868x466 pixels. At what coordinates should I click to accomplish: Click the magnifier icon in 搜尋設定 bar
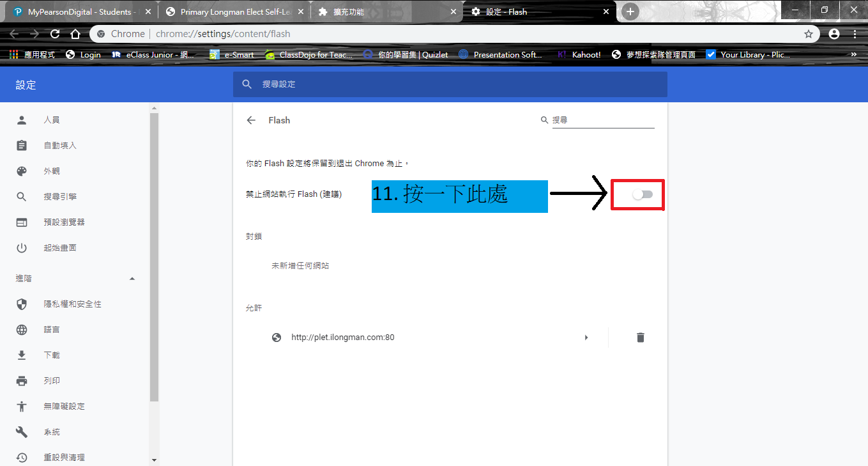[247, 84]
